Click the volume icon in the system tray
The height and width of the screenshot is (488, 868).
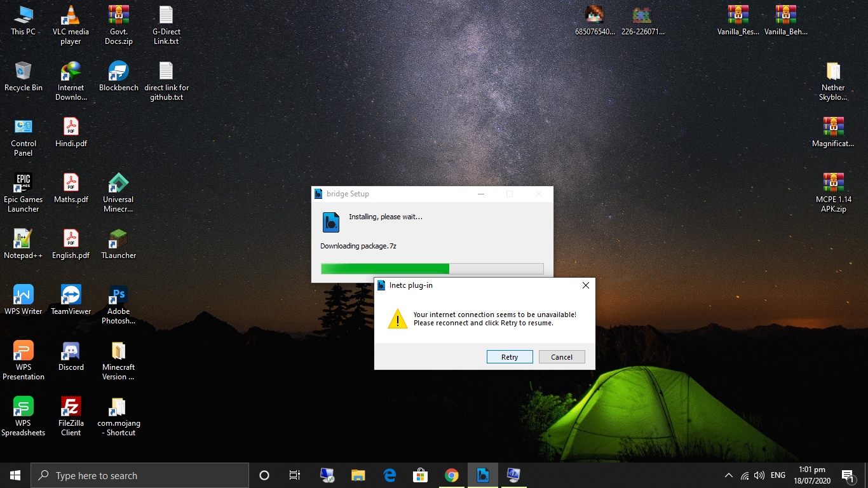click(x=759, y=475)
